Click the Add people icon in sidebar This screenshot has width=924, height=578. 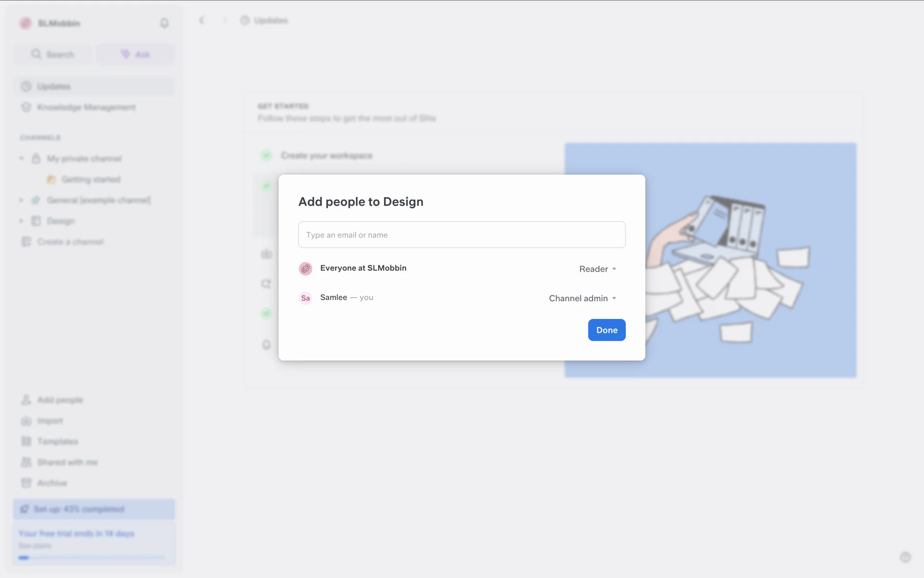26,400
